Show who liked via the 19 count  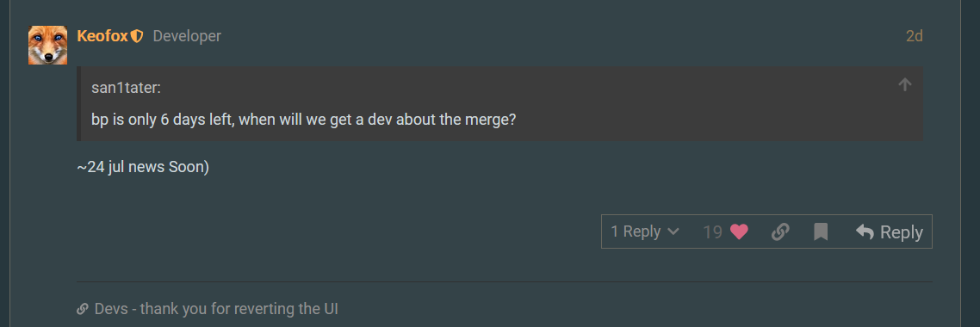click(x=712, y=232)
